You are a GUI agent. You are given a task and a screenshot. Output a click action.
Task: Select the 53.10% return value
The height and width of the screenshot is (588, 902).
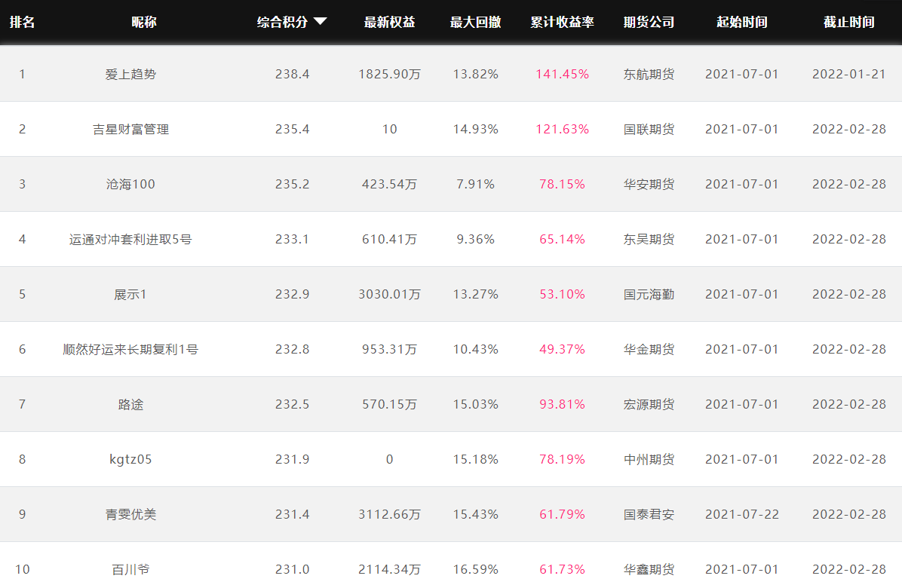click(562, 294)
